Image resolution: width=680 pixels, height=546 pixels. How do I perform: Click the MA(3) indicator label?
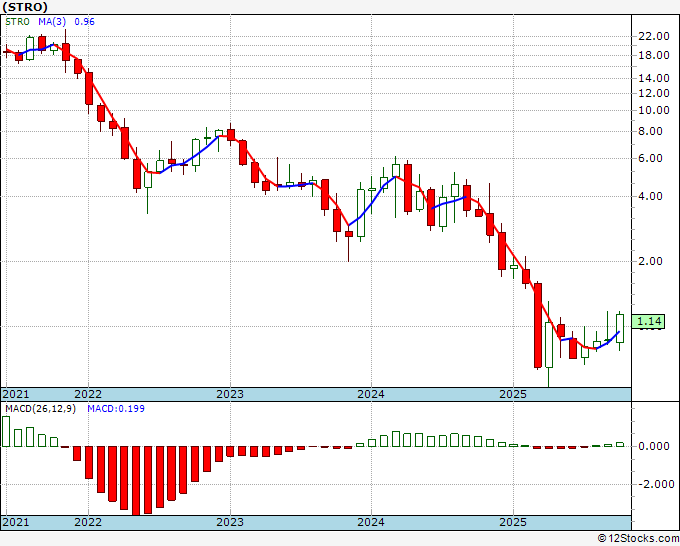[52, 22]
